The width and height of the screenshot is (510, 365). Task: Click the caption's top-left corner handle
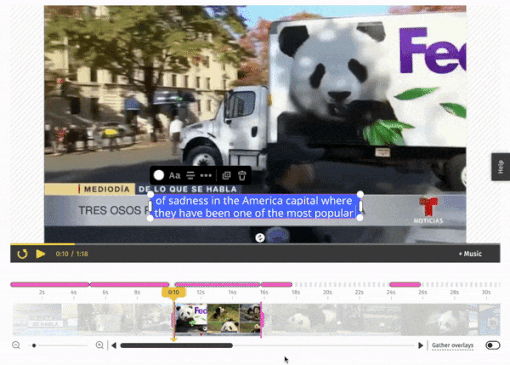150,194
